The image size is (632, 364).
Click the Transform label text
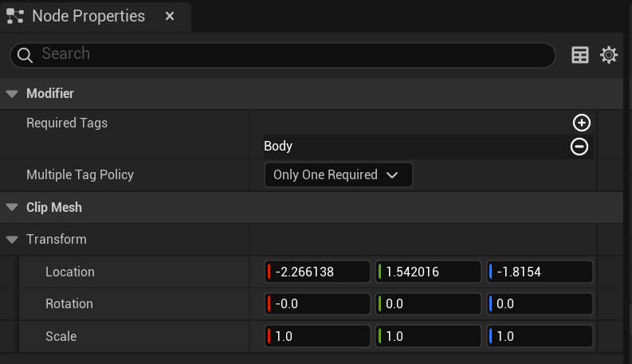pyautogui.click(x=57, y=239)
